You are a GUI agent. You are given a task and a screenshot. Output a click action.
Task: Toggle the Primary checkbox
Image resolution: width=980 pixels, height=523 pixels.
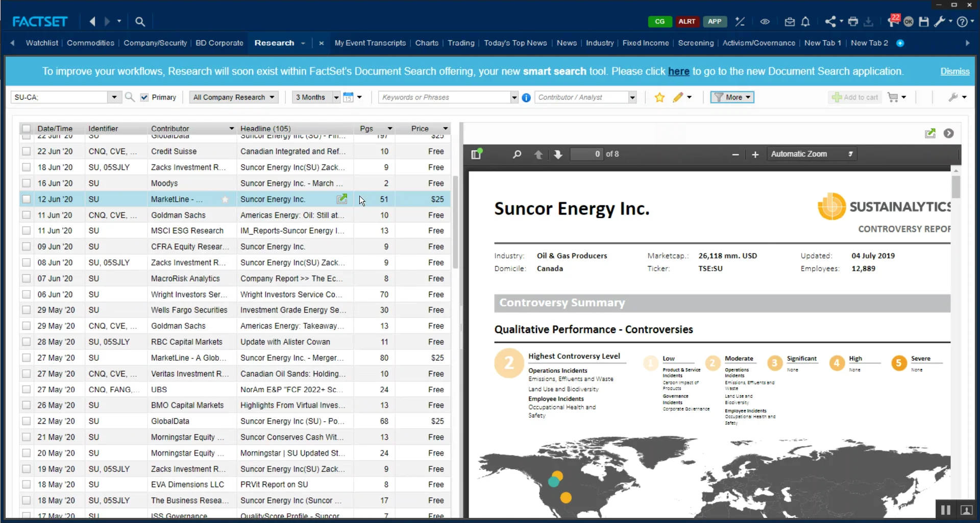pos(144,97)
